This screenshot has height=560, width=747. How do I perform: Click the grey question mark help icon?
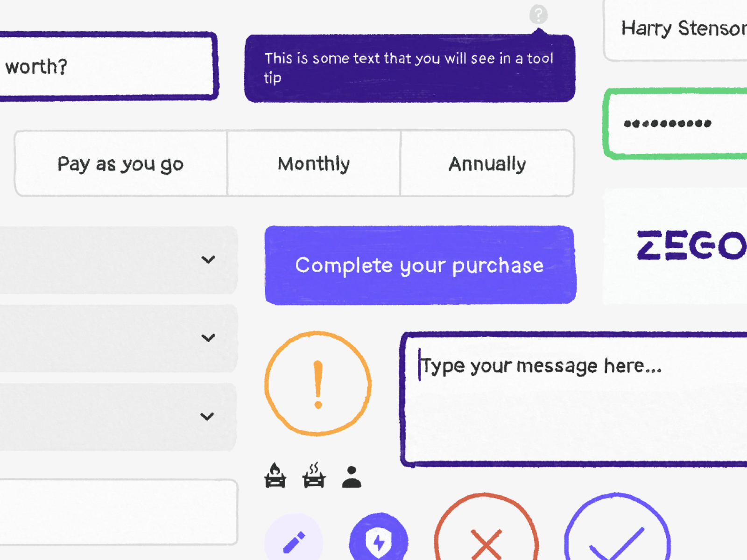tap(538, 14)
